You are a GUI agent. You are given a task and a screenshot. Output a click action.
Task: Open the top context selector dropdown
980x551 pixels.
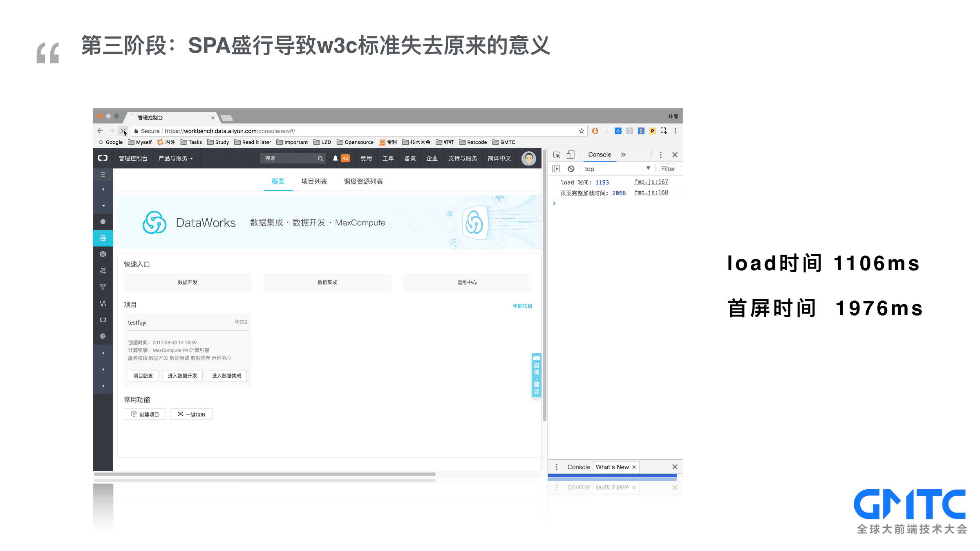pos(617,169)
